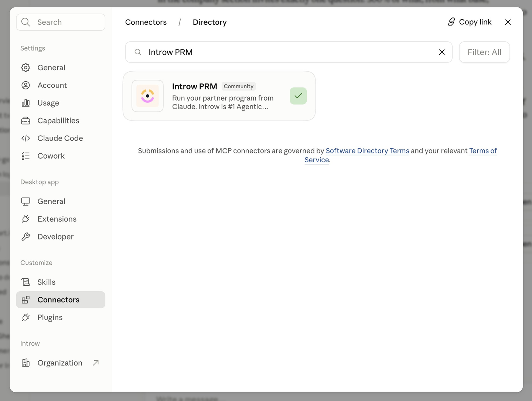Open the Plugins plug icon

(25, 317)
